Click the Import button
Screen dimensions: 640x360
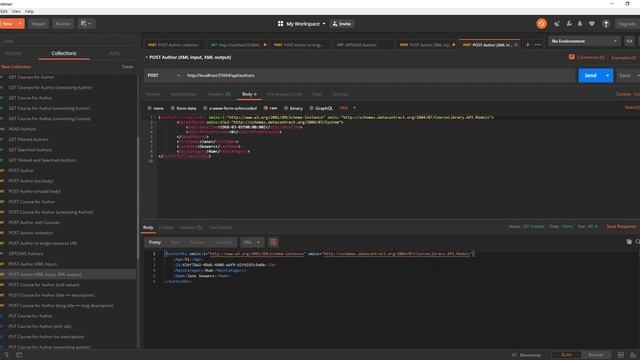pyautogui.click(x=38, y=24)
